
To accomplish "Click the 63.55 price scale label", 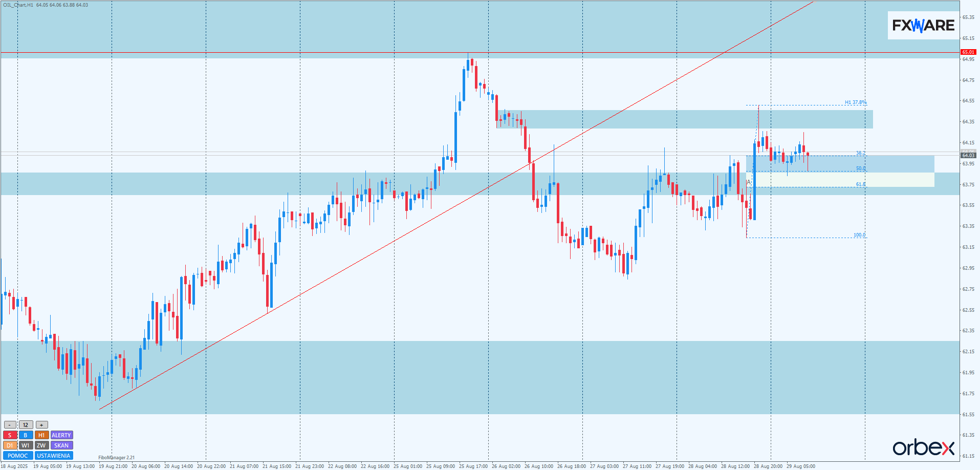I will tap(968, 205).
